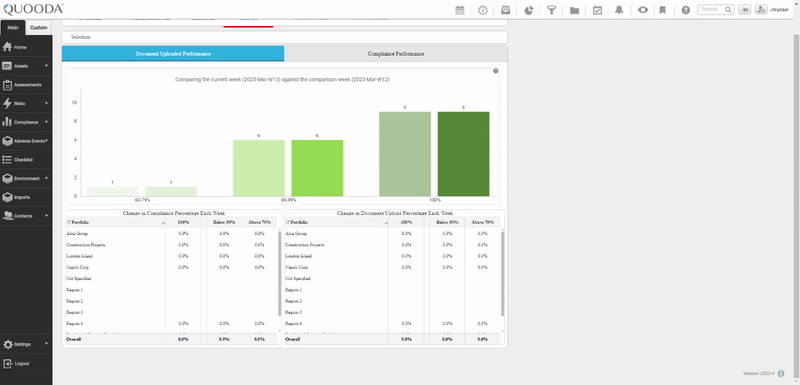Open the pie chart reports icon
This screenshot has height=385, width=800.
pyautogui.click(x=529, y=10)
